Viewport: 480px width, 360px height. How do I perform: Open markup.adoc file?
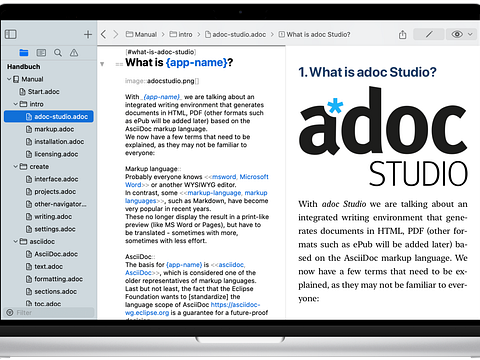pyautogui.click(x=50, y=129)
